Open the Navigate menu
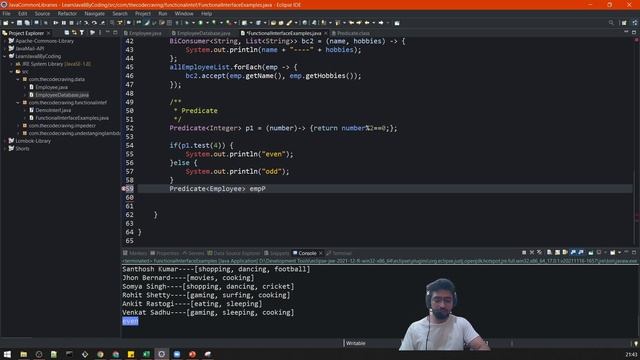Viewport: 640px width, 360px height. [x=94, y=13]
